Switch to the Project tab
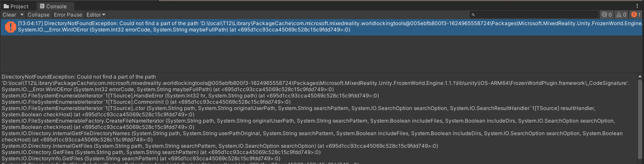Screen dimensions: 644x164 coord(16,6)
